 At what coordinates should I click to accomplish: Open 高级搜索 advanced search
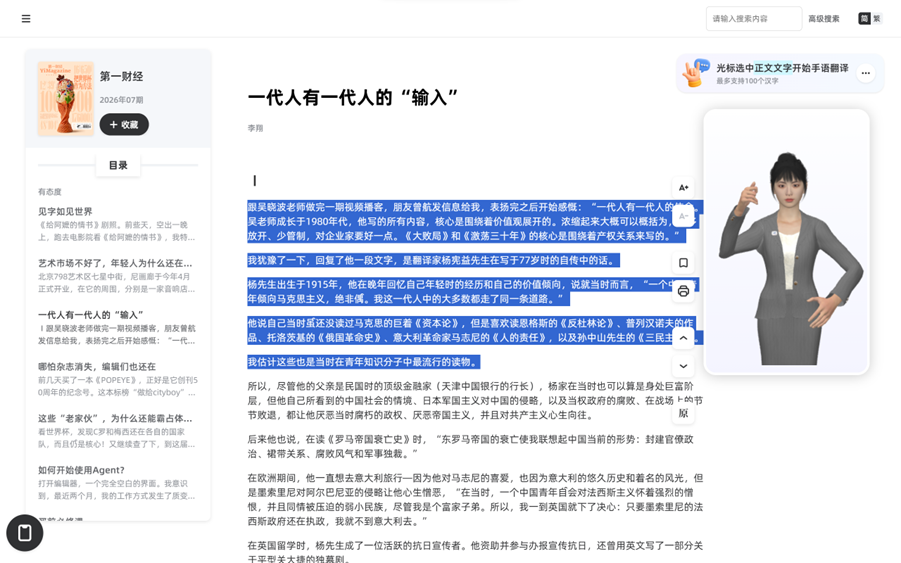(823, 19)
